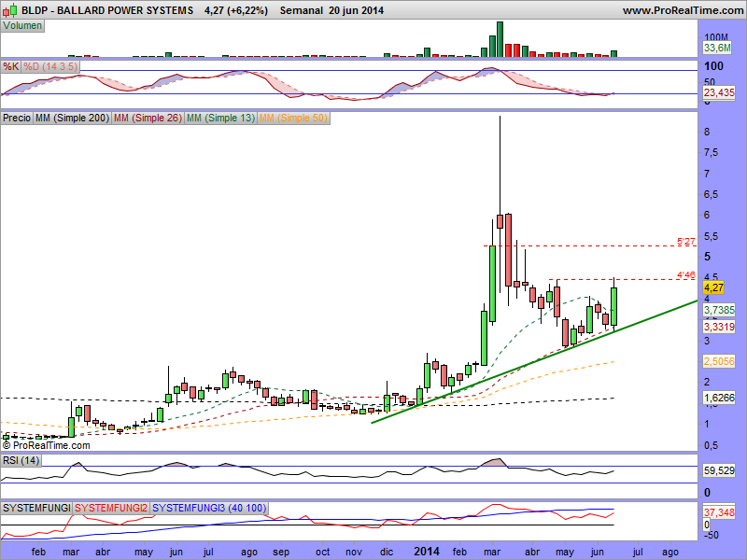Open the www.ProRealTime.com link
The width and height of the screenshot is (747, 560).
[x=683, y=10]
